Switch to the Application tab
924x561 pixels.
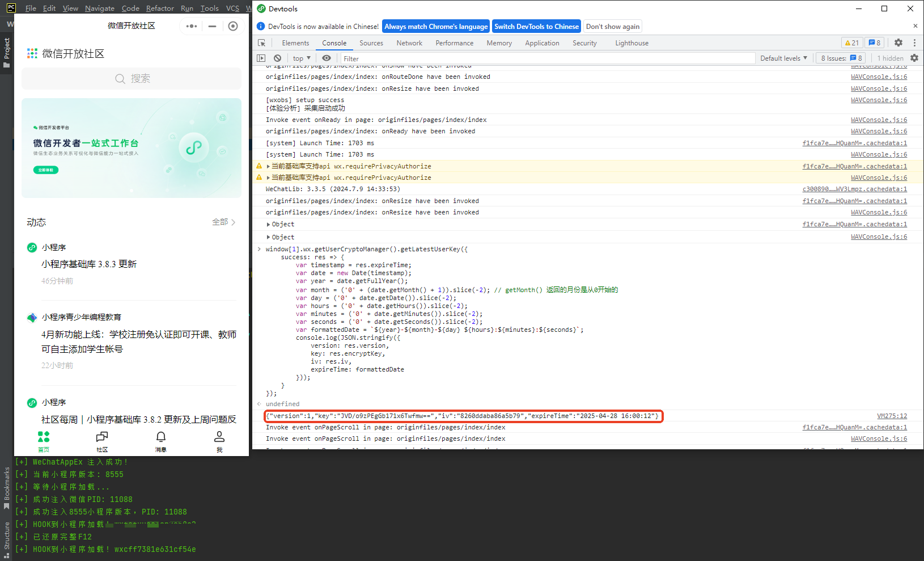point(542,43)
